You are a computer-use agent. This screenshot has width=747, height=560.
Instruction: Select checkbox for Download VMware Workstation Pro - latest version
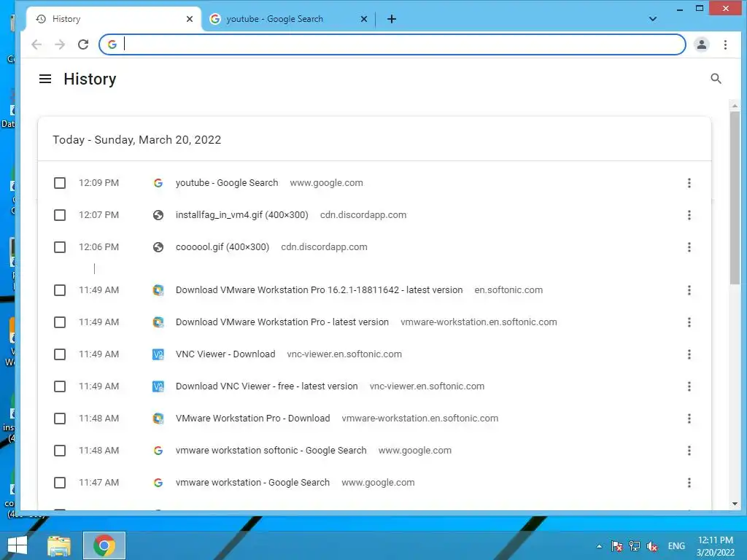60,322
